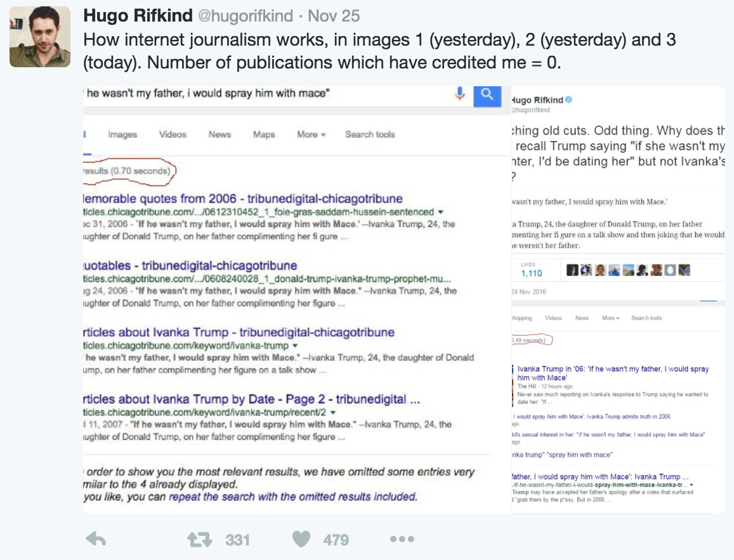Click the verified badge next to Hugo Rifkind
734x560 pixels.
pos(569,100)
